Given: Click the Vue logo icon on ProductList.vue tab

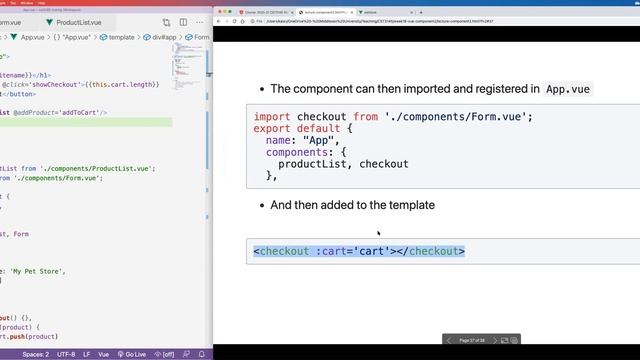Looking at the screenshot, I should click(49, 22).
